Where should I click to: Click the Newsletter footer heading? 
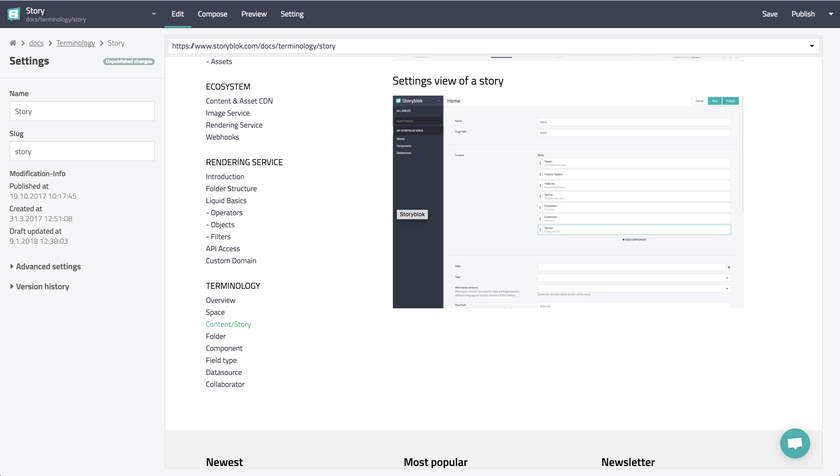coord(628,462)
